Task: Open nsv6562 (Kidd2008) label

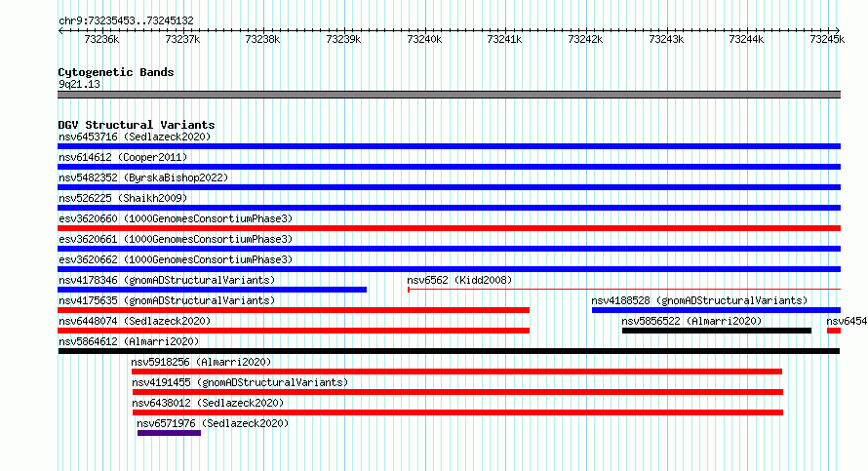Action: (x=459, y=280)
